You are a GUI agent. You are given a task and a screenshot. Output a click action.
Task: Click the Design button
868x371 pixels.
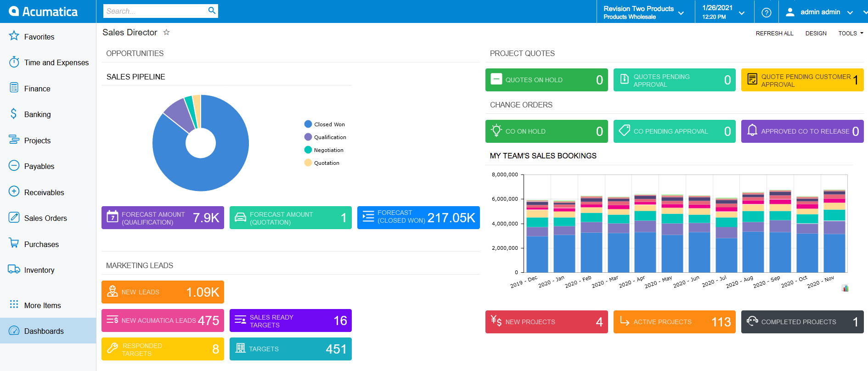pyautogui.click(x=816, y=33)
